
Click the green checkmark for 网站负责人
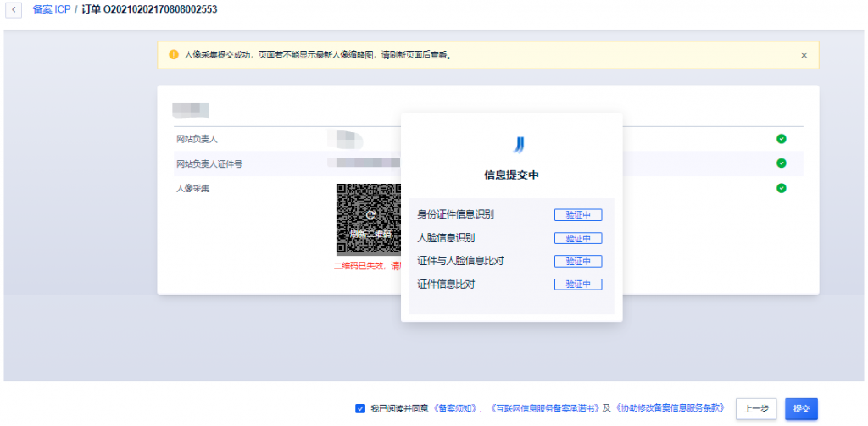click(781, 139)
